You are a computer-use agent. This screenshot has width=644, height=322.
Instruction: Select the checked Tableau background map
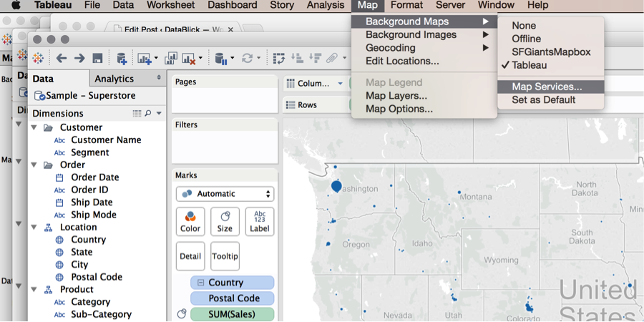click(x=529, y=65)
